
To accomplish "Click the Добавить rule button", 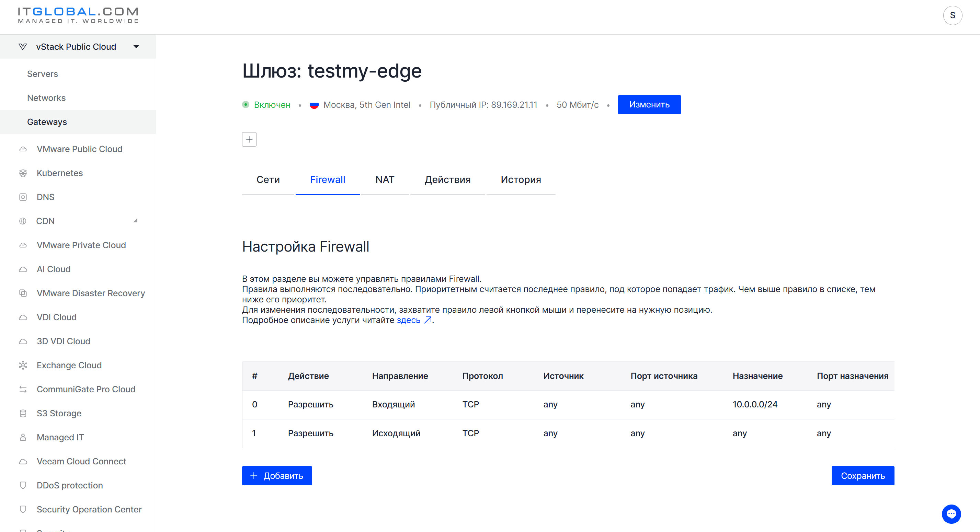I will click(x=276, y=476).
